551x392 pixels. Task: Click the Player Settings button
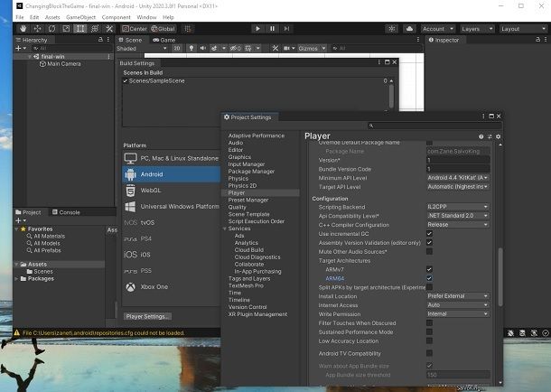(x=147, y=316)
